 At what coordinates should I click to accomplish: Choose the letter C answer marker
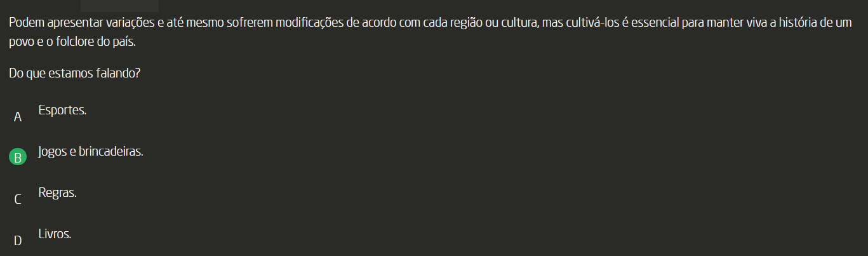[18, 199]
